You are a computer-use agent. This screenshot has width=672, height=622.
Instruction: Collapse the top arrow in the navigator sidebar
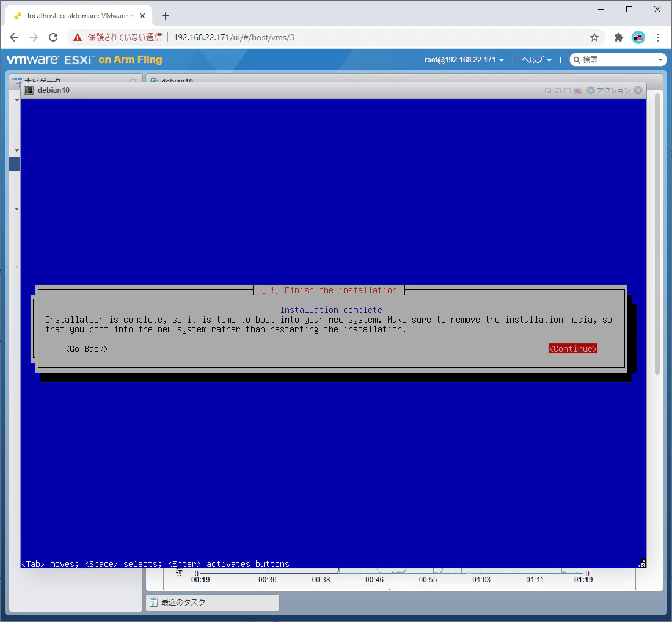click(16, 100)
